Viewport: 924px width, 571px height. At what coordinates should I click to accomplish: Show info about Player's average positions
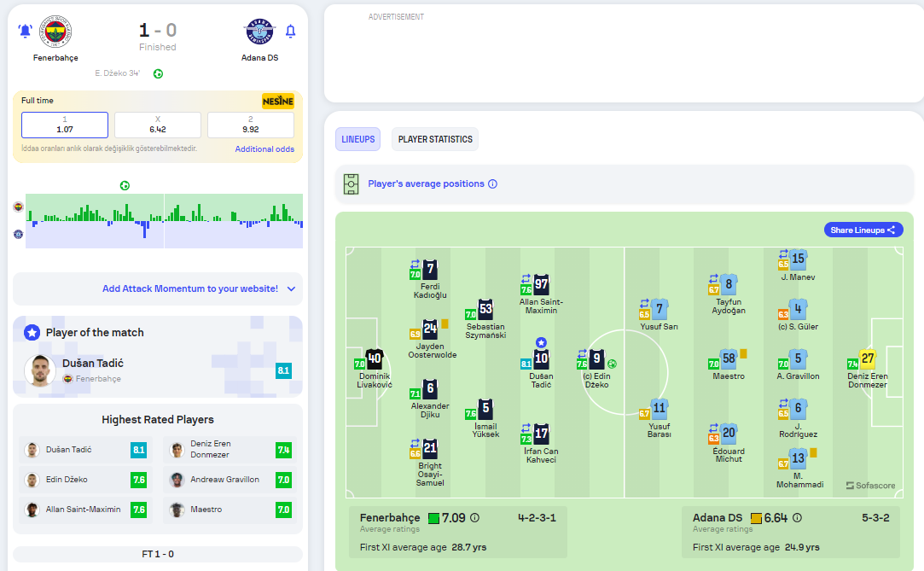[492, 184]
